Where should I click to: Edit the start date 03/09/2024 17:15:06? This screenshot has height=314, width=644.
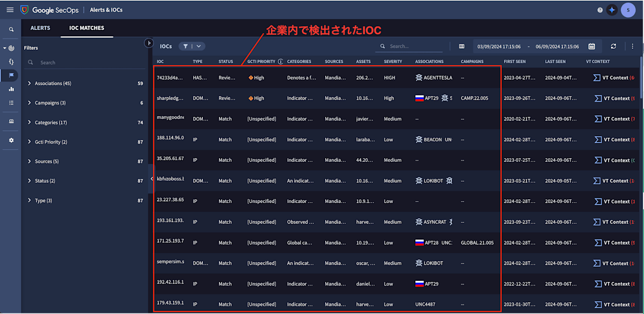click(499, 47)
